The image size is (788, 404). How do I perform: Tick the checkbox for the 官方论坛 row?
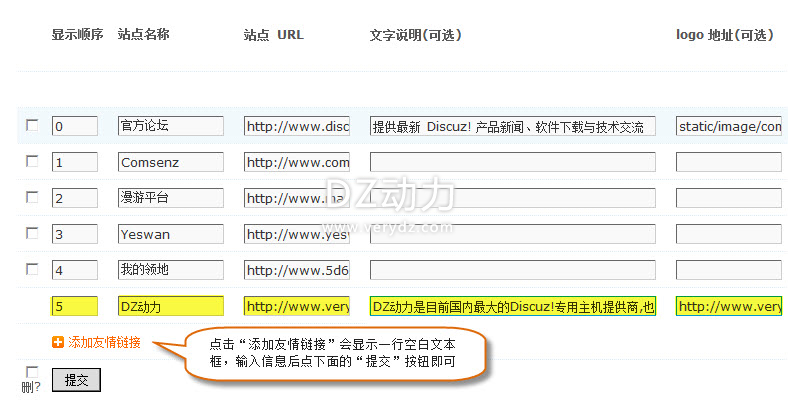click(x=32, y=125)
